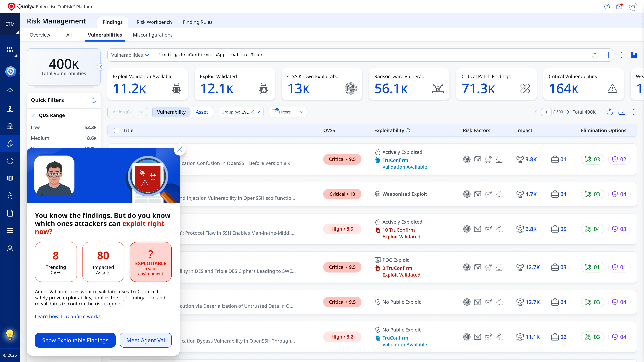Screen dimensions: 644x362
Task: Click the page number input in pagination
Action: click(547, 112)
